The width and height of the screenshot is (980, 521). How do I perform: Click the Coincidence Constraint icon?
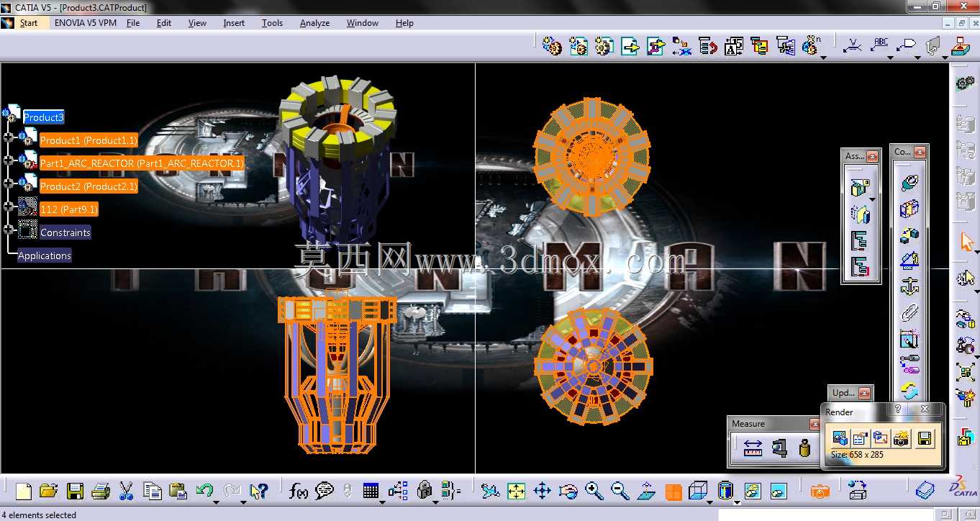[x=909, y=183]
